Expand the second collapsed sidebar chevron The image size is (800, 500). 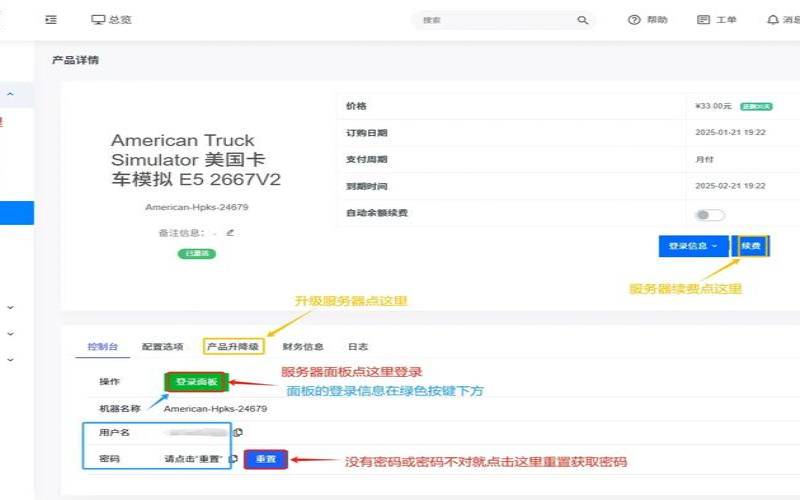coord(10,334)
